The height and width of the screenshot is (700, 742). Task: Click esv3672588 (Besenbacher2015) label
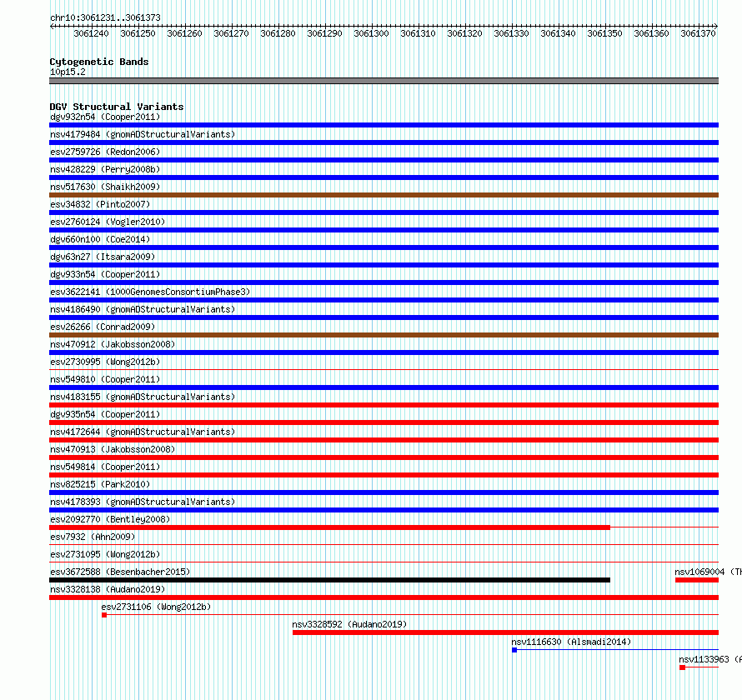click(x=120, y=572)
